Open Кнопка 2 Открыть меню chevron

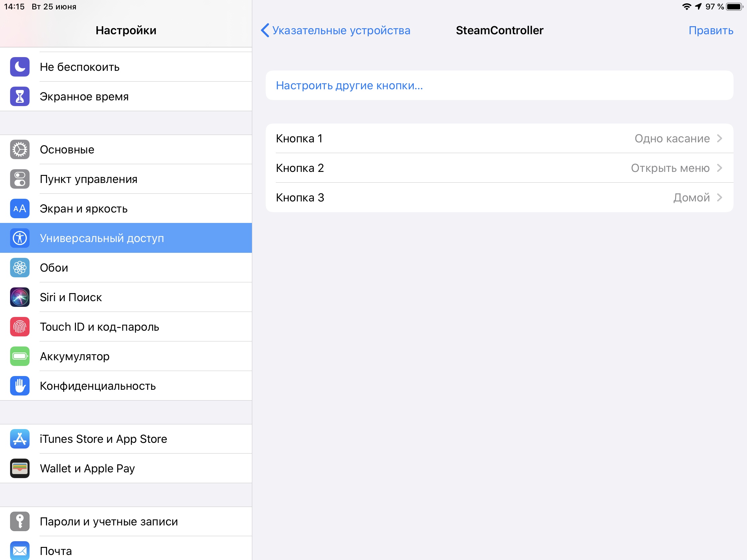(x=719, y=168)
